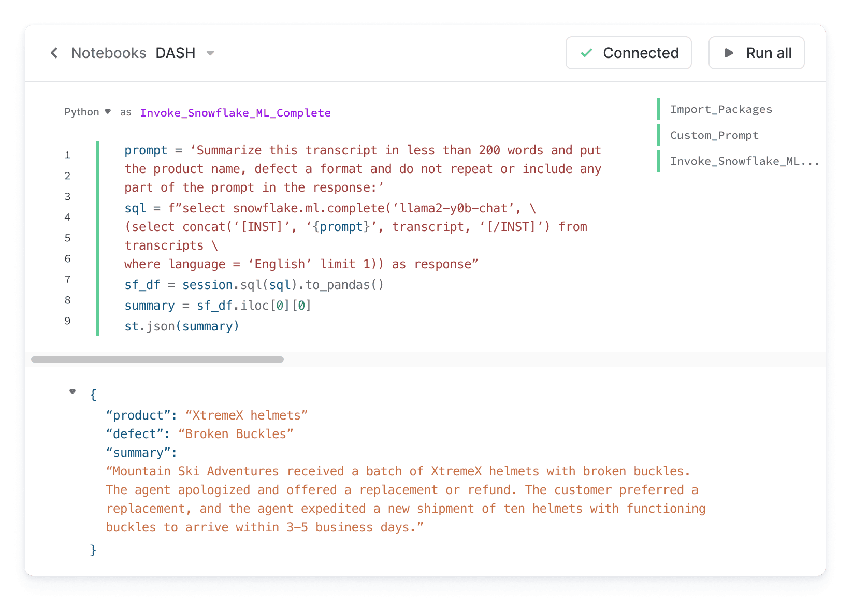Collapse the JSON output with the triangle
868x607 pixels.
coord(73,392)
